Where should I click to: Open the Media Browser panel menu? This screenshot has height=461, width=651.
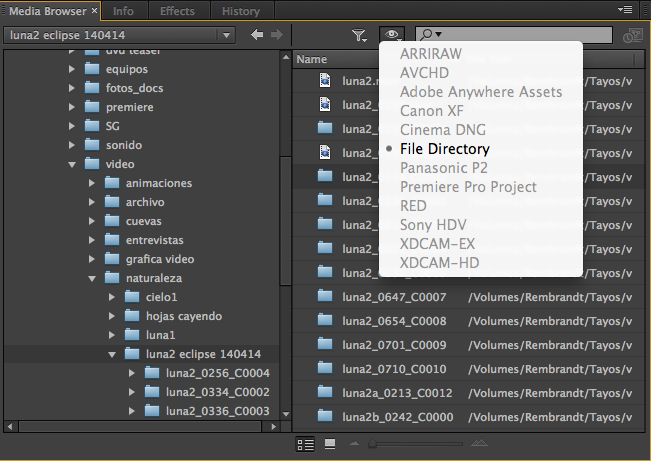tap(626, 10)
